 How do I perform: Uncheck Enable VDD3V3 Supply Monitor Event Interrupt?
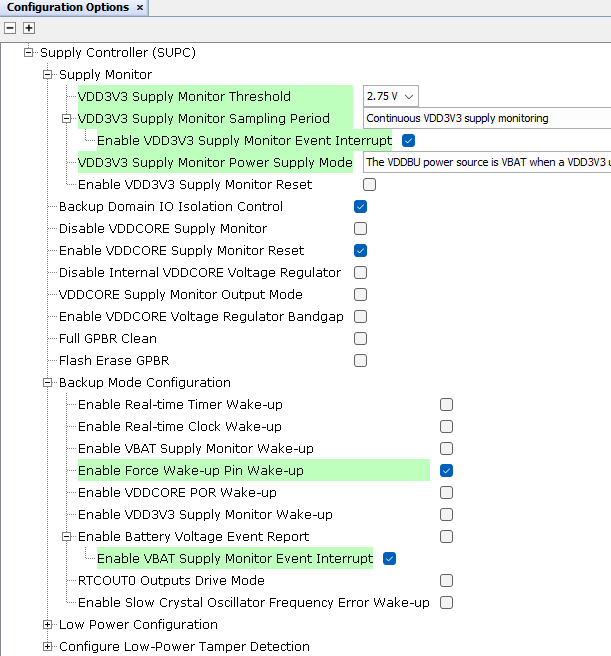(408, 140)
